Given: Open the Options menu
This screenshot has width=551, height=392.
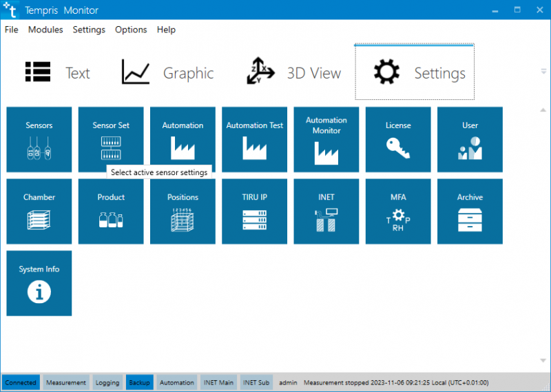Looking at the screenshot, I should 131,30.
